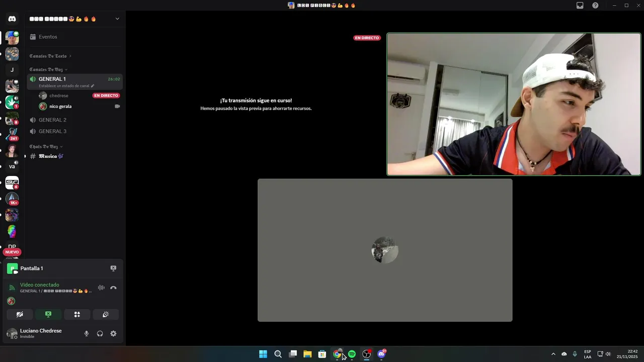
Task: Collapse the Canales De Voz category
Action: (x=48, y=69)
